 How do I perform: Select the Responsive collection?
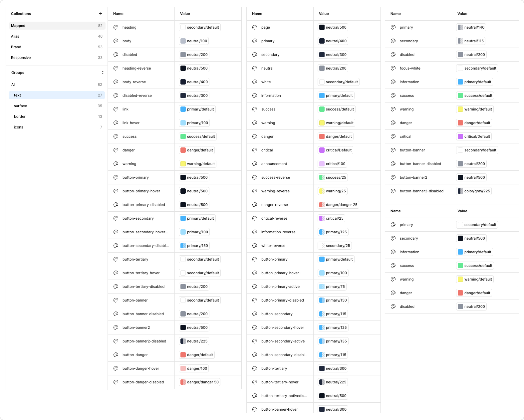21,58
